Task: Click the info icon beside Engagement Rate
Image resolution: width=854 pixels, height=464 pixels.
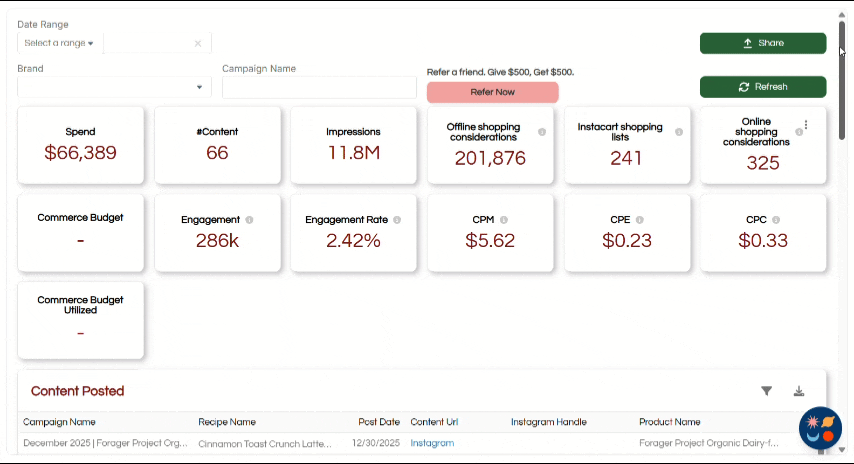Action: click(x=397, y=219)
